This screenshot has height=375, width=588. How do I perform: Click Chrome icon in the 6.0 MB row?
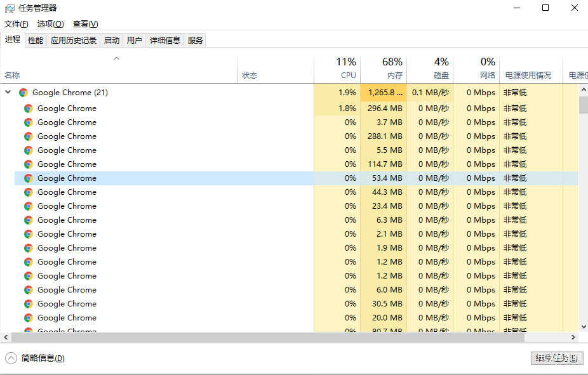coord(28,290)
